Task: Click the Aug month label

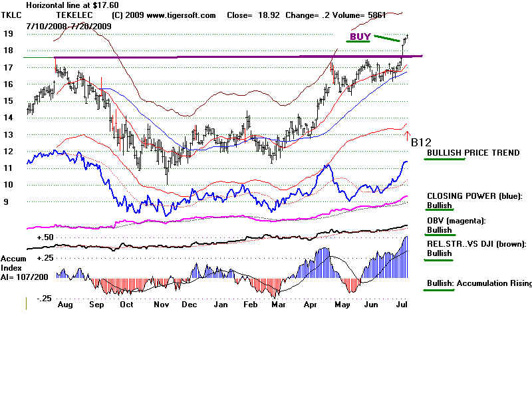Action: pos(65,305)
